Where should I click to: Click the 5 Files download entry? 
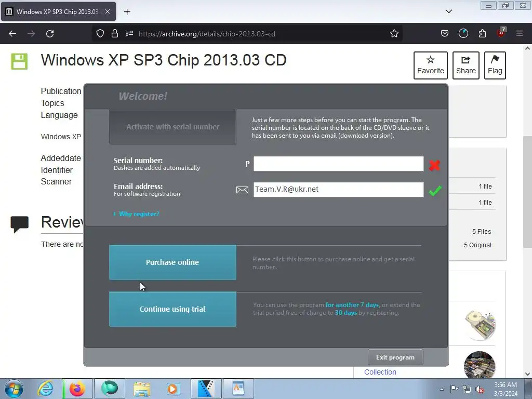[x=482, y=231]
